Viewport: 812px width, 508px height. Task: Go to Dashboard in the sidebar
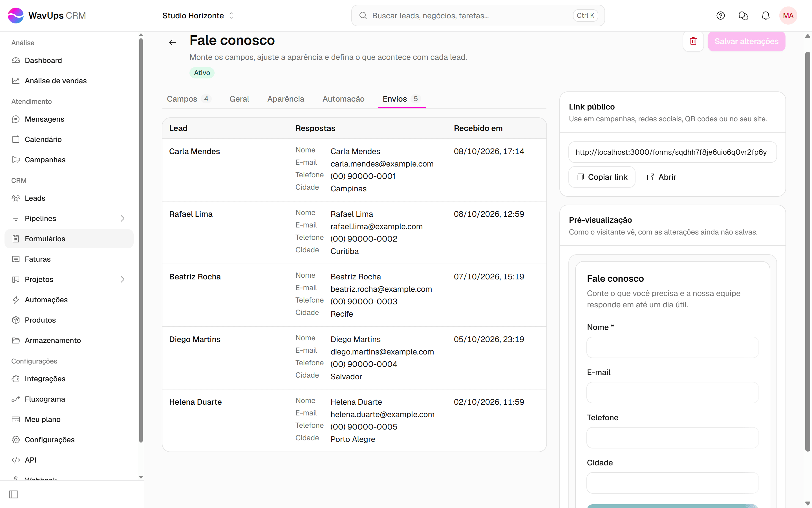[x=69, y=60]
